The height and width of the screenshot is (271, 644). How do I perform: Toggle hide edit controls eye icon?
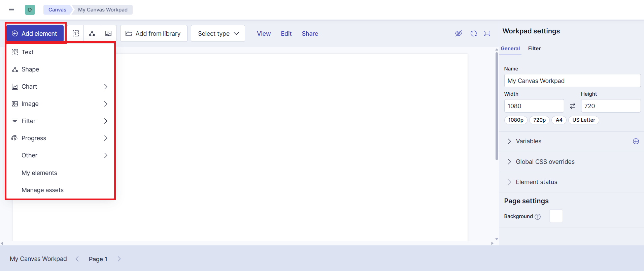[x=459, y=33]
